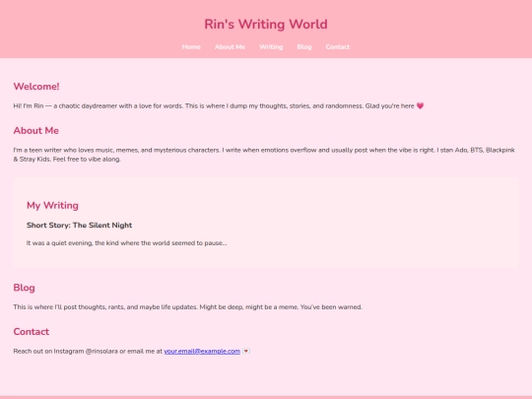
Task: Click the teen writer bio paragraph
Action: click(264, 155)
